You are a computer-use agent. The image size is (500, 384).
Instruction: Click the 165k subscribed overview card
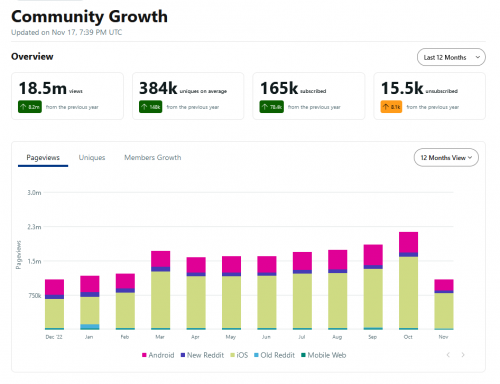(309, 96)
